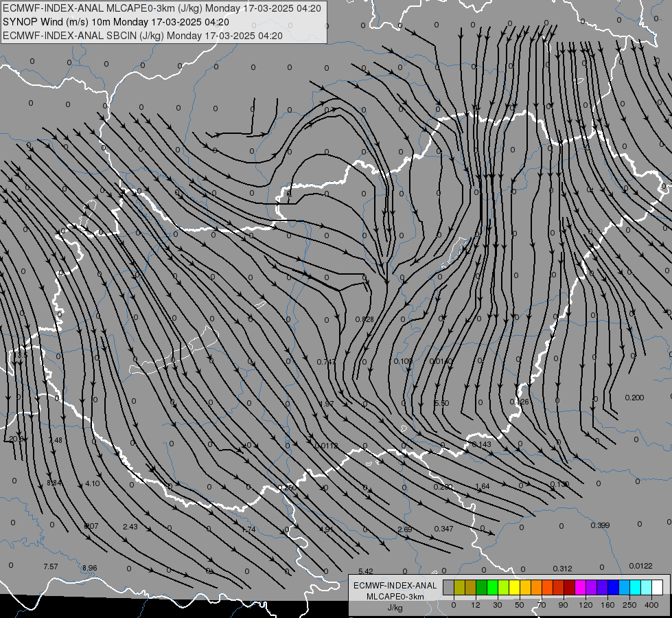Click the map value 4.10

click(x=92, y=483)
